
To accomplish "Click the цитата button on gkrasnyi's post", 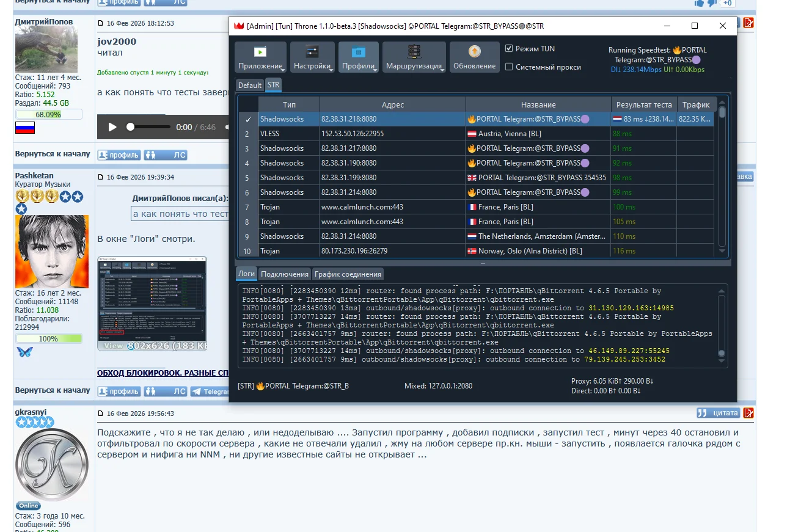I will (718, 413).
